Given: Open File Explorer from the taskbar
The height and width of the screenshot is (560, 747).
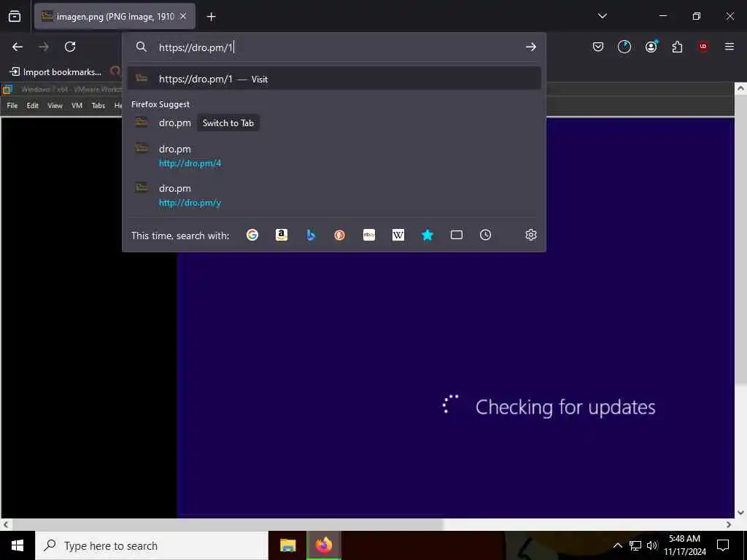Looking at the screenshot, I should tap(287, 545).
